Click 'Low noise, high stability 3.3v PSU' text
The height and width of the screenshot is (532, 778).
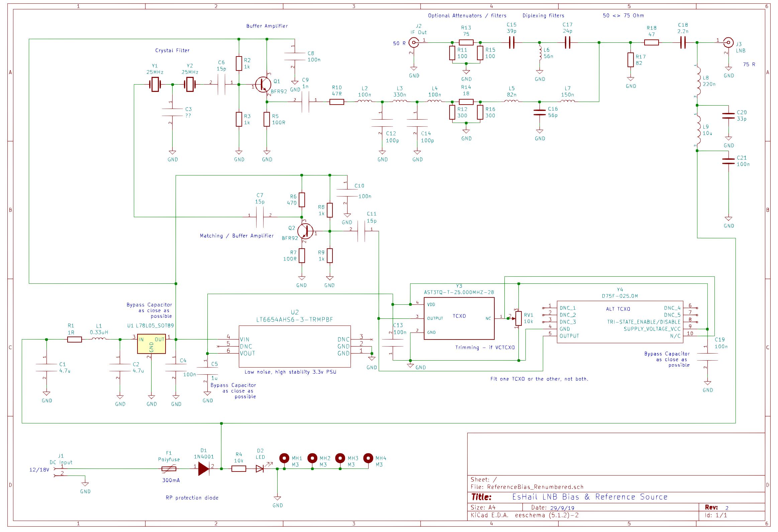pyautogui.click(x=290, y=372)
